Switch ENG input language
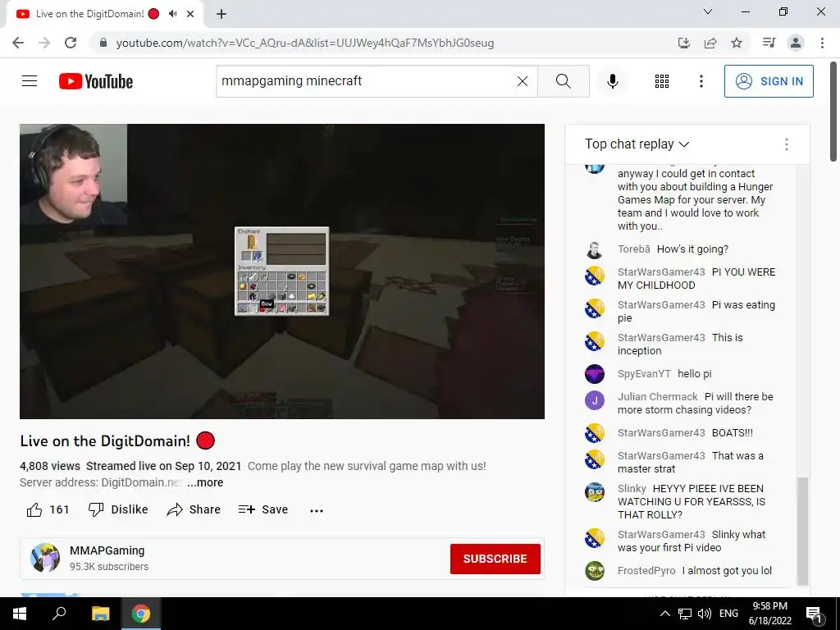 728,614
